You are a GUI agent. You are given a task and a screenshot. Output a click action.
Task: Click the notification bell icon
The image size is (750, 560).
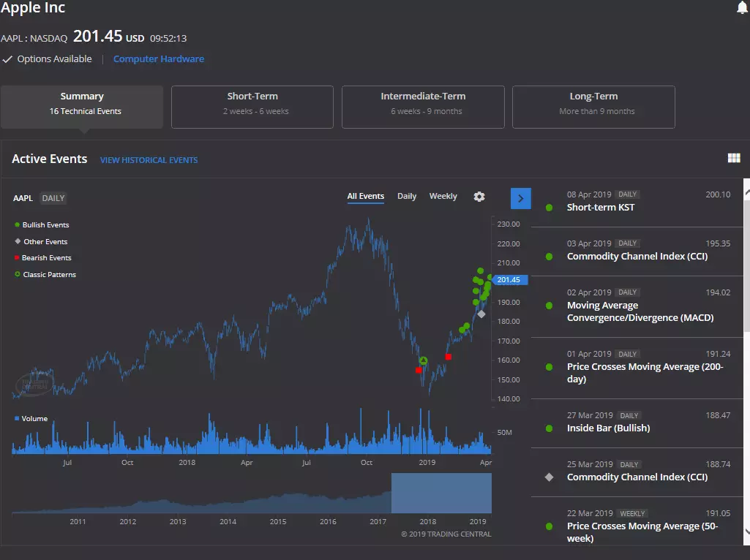[x=743, y=7]
